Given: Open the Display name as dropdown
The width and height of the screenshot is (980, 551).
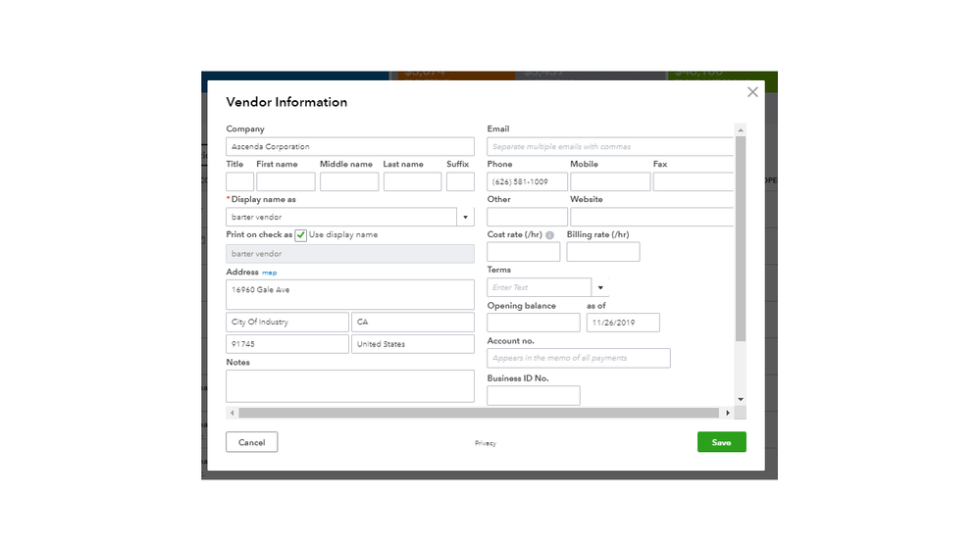Looking at the screenshot, I should click(465, 217).
